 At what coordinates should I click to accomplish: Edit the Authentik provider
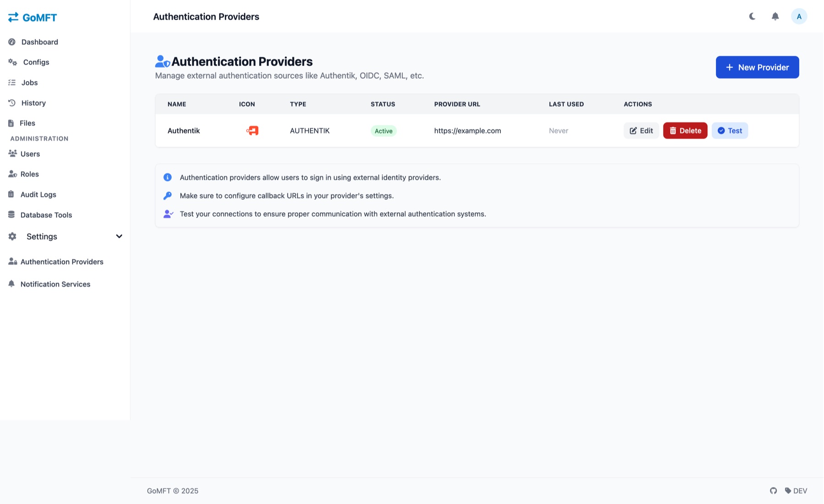pyautogui.click(x=641, y=130)
